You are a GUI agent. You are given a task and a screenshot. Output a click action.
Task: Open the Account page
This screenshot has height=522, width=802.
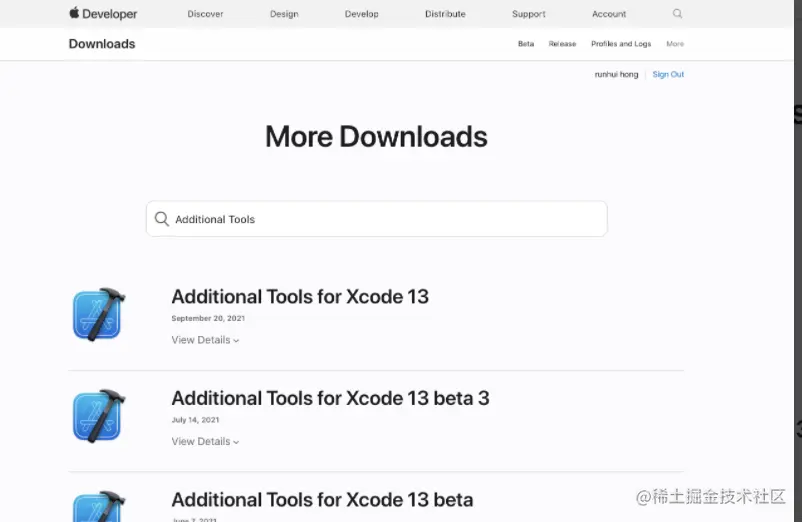609,14
